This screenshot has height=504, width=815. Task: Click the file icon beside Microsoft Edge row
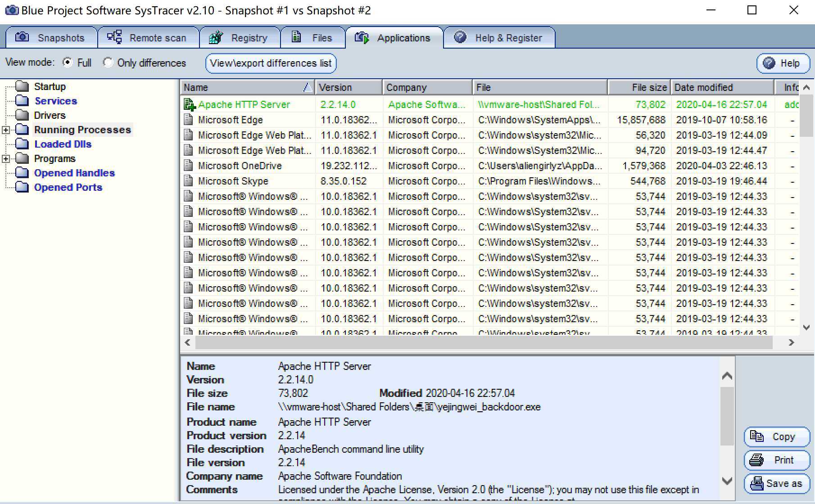[189, 120]
